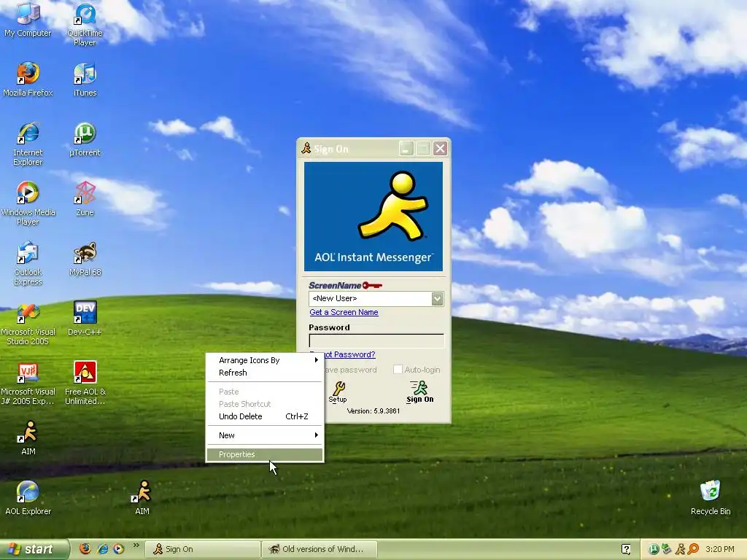Launch Internet Explorer from Quick Launch
747x560 pixels.
pos(102,549)
